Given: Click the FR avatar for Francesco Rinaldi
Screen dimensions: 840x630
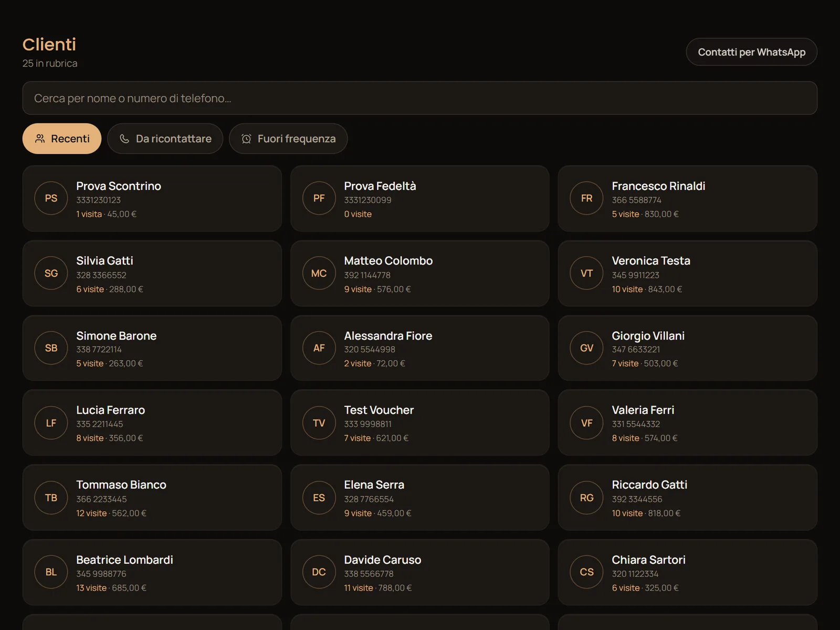Looking at the screenshot, I should click(x=586, y=198).
